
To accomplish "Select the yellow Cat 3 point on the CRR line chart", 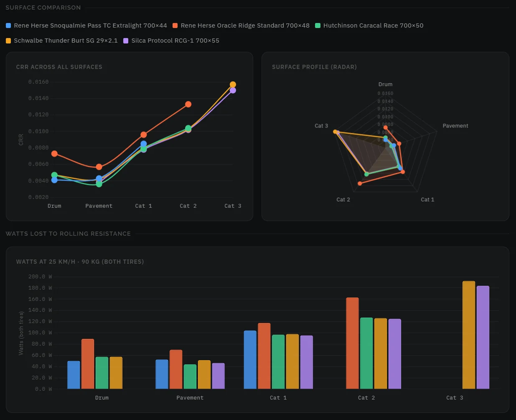I will [x=233, y=84].
